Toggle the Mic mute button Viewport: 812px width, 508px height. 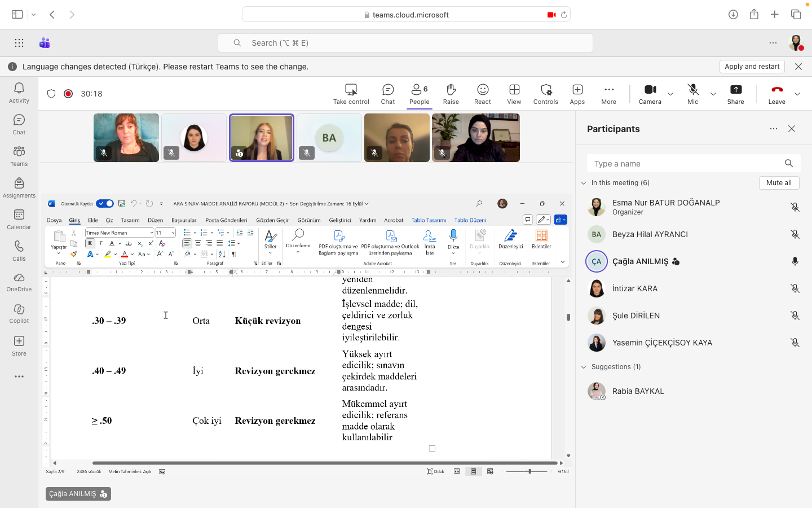(x=693, y=94)
